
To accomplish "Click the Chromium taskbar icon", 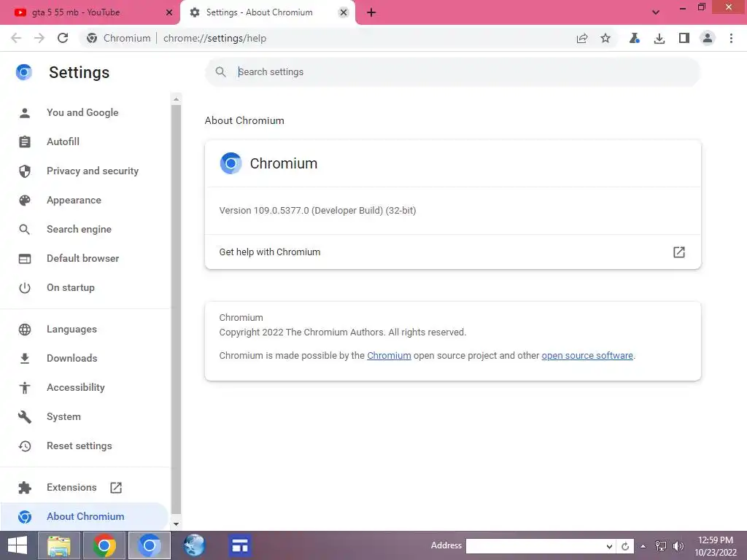I will click(149, 545).
